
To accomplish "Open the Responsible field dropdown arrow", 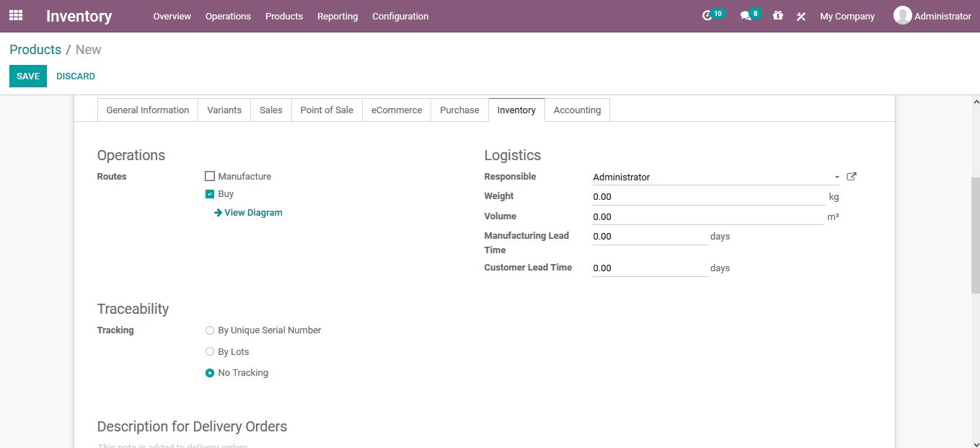I will pyautogui.click(x=836, y=177).
